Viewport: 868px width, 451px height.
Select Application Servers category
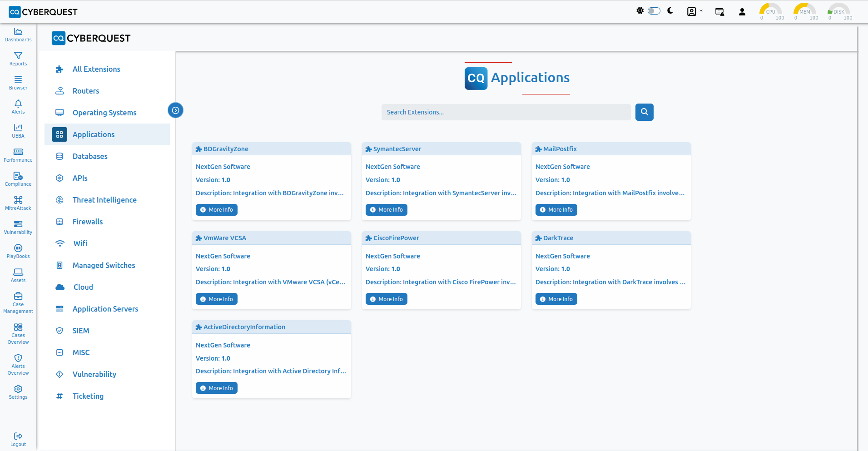(x=107, y=309)
